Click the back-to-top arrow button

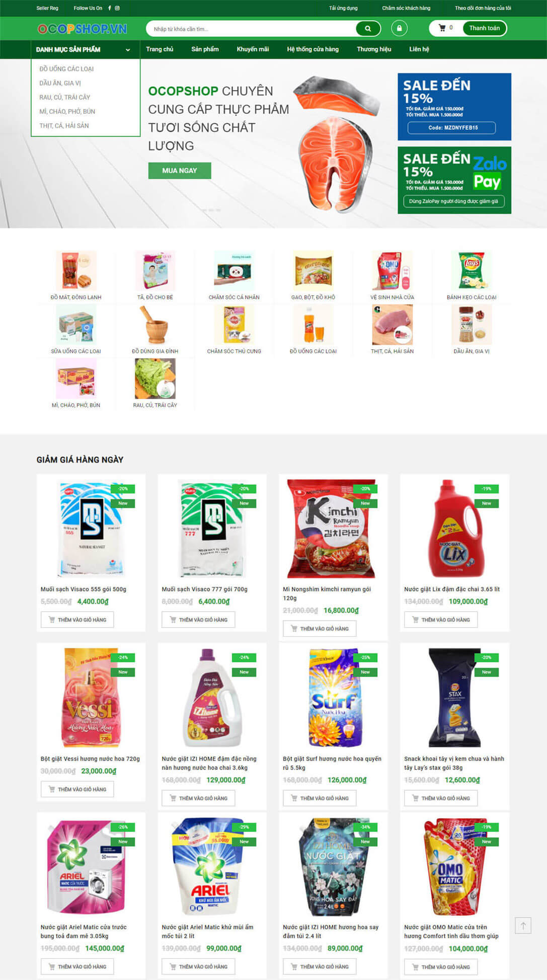tap(523, 926)
